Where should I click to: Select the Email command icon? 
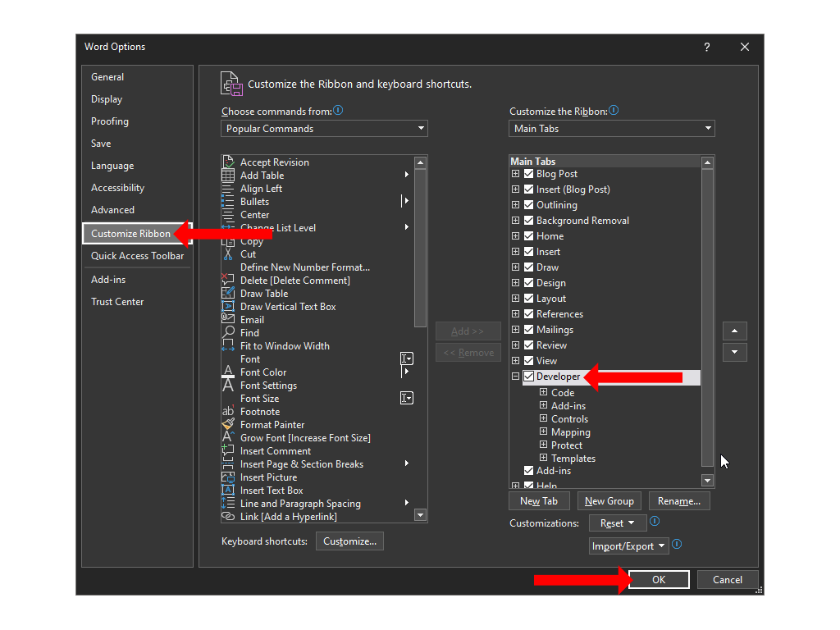pos(228,319)
